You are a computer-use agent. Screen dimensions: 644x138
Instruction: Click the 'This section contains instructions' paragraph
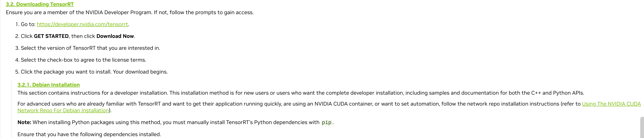(301, 93)
